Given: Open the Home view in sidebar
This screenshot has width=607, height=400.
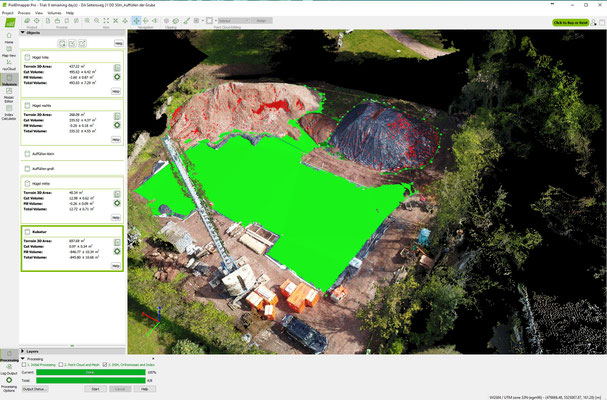Looking at the screenshot, I should pos(9,38).
